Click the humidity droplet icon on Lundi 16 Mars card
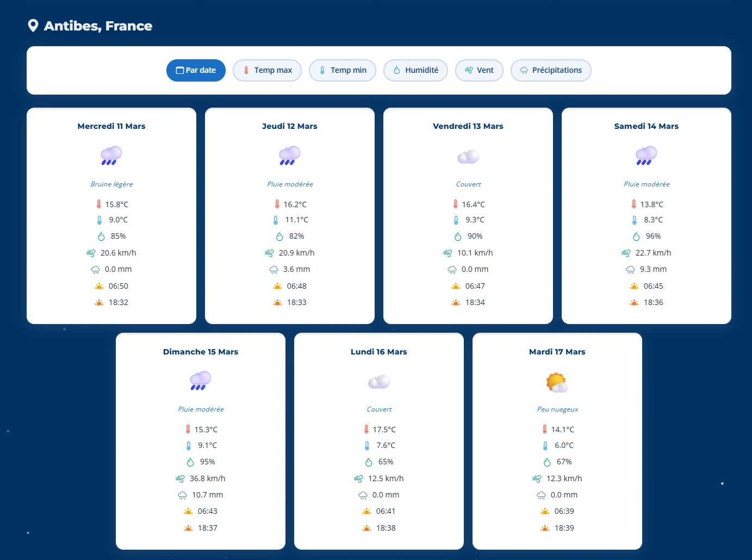Screen dimensions: 752x560 (369, 462)
